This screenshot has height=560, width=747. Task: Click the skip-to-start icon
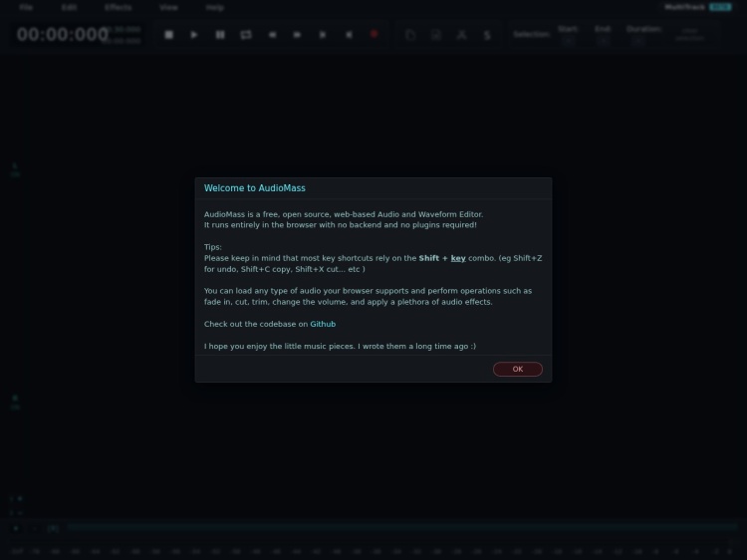(x=349, y=35)
